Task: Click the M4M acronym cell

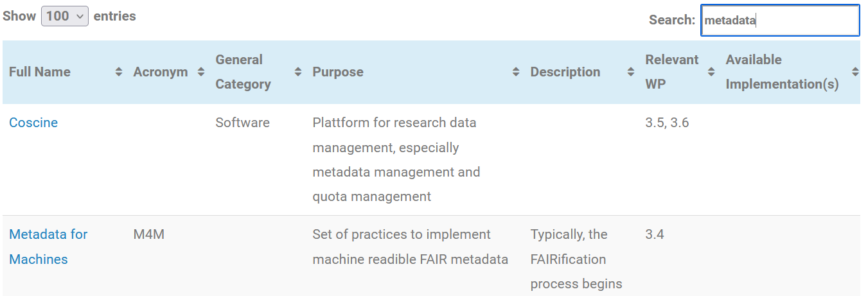Action: 149,234
